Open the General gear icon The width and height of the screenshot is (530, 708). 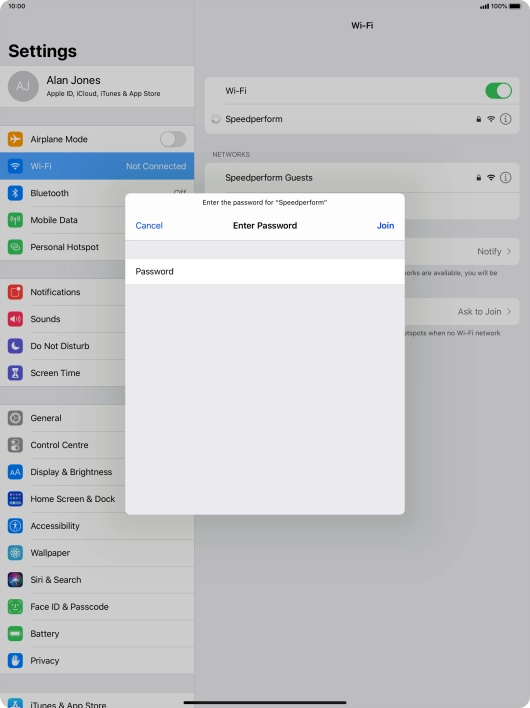click(x=15, y=418)
